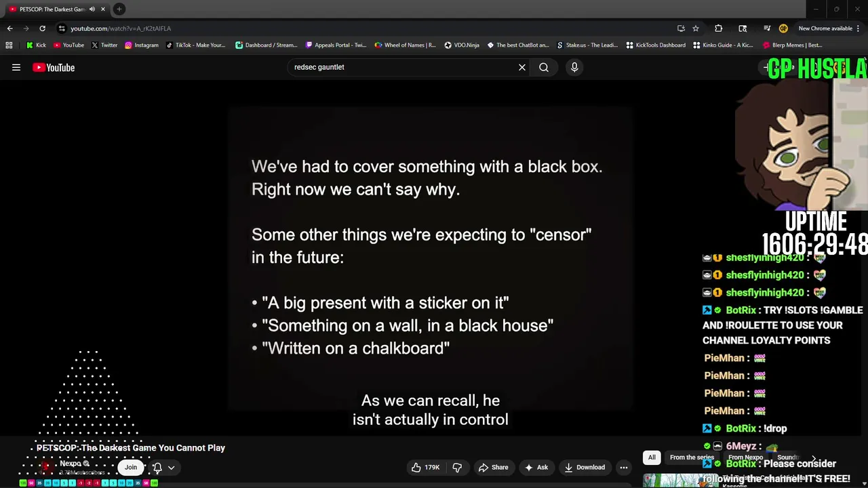Clear the search box with the X icon
The width and height of the screenshot is (868, 488).
pyautogui.click(x=522, y=67)
